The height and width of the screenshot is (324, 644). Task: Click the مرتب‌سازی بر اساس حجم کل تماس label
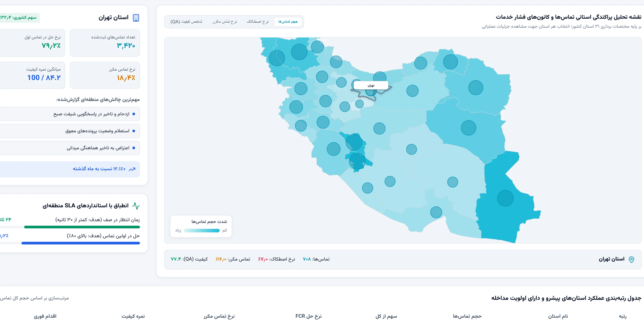click(34, 298)
